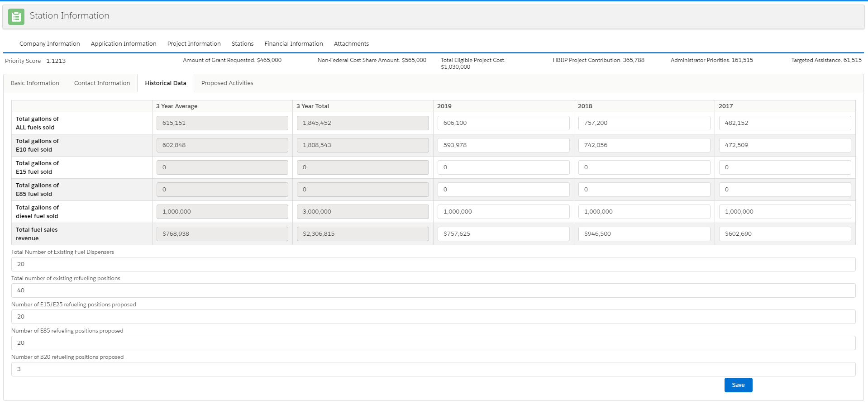Click the 2019 total fuel sales revenue field
The height and width of the screenshot is (419, 868).
(x=503, y=234)
